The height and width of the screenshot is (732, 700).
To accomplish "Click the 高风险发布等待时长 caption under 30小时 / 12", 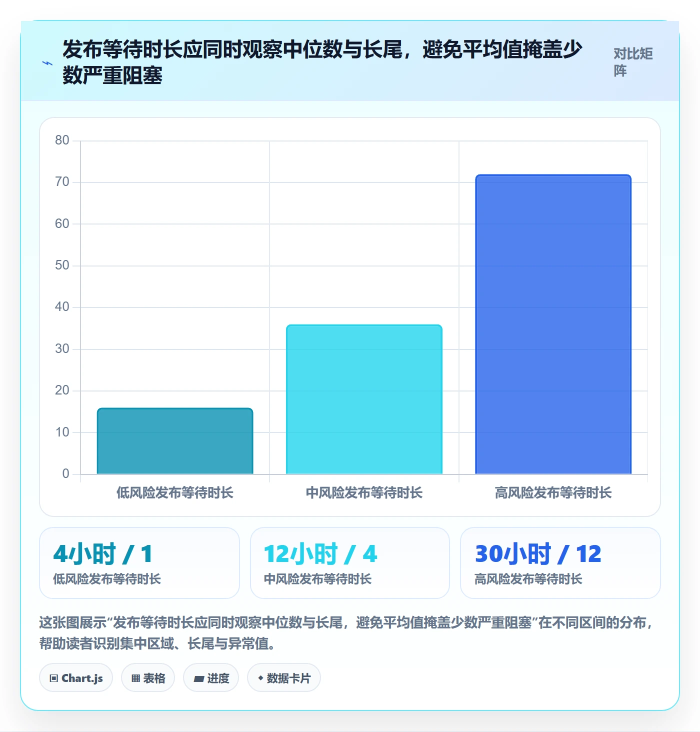I will tap(528, 579).
